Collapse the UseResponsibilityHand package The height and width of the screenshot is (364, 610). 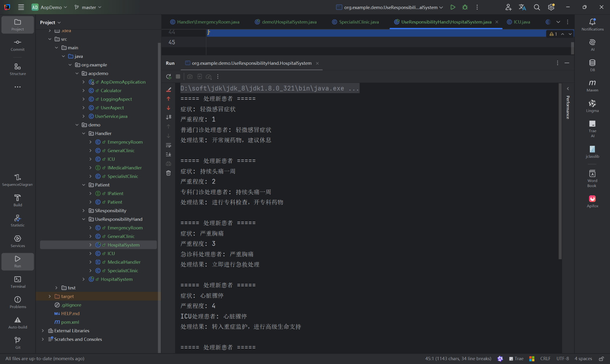click(x=84, y=219)
